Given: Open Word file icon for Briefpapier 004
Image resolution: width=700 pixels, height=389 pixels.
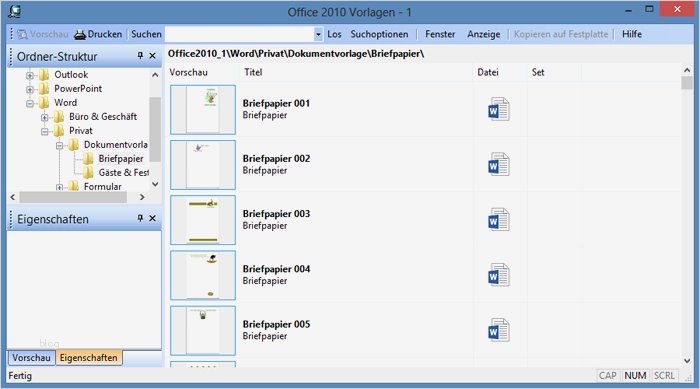Looking at the screenshot, I should coord(499,275).
